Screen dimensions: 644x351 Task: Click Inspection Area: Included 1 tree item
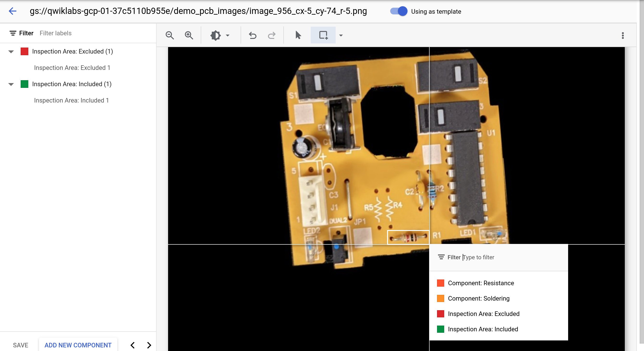[x=72, y=100]
